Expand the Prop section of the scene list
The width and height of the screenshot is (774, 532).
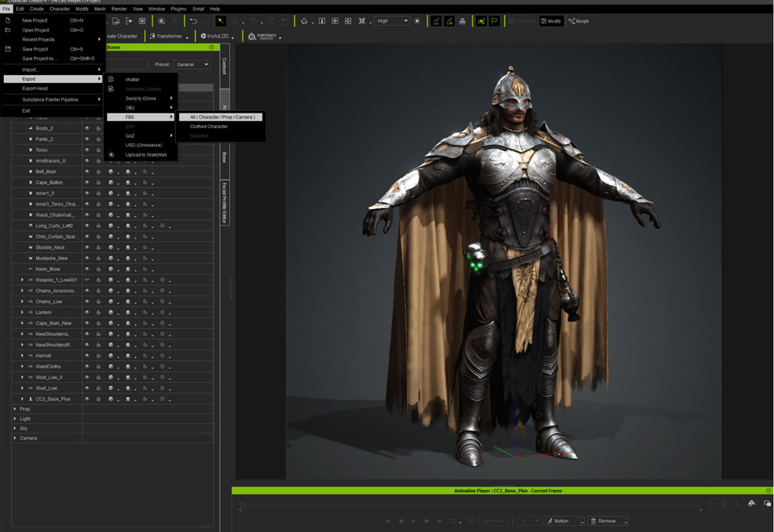tap(14, 409)
